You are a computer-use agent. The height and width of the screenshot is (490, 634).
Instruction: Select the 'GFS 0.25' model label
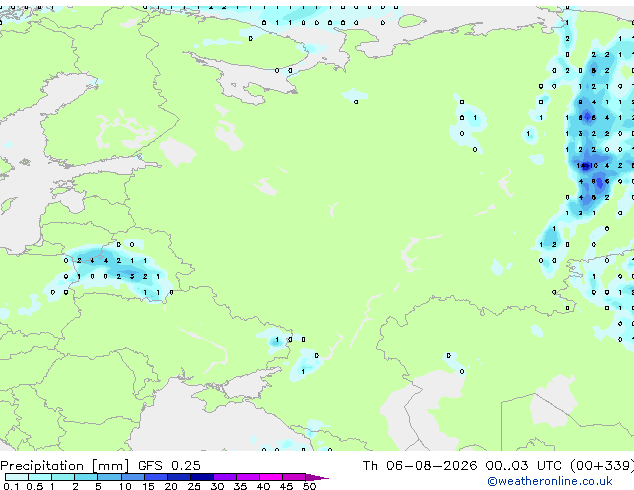(x=169, y=466)
